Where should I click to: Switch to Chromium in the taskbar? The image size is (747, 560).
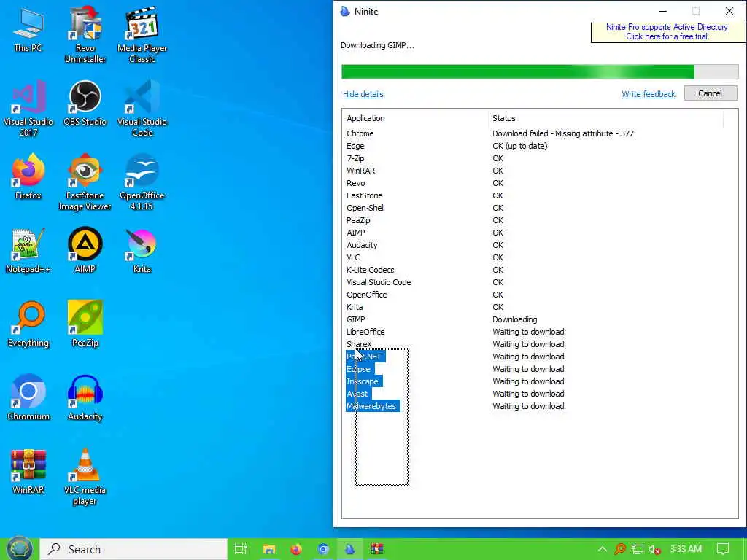[x=323, y=549]
